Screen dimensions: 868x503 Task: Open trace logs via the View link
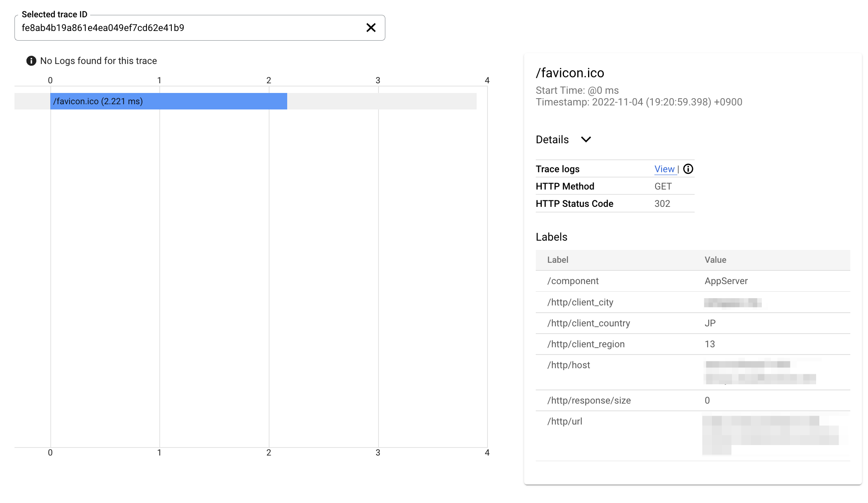click(664, 169)
